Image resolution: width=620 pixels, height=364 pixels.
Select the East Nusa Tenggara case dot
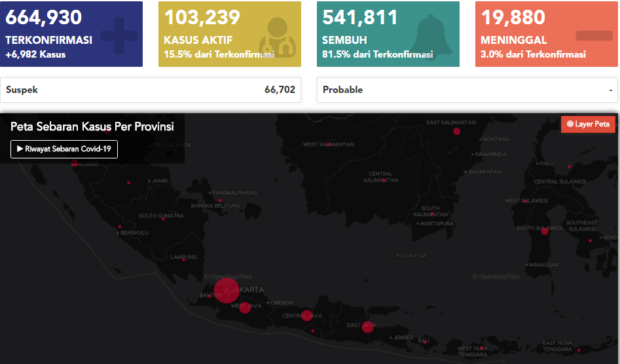click(579, 350)
